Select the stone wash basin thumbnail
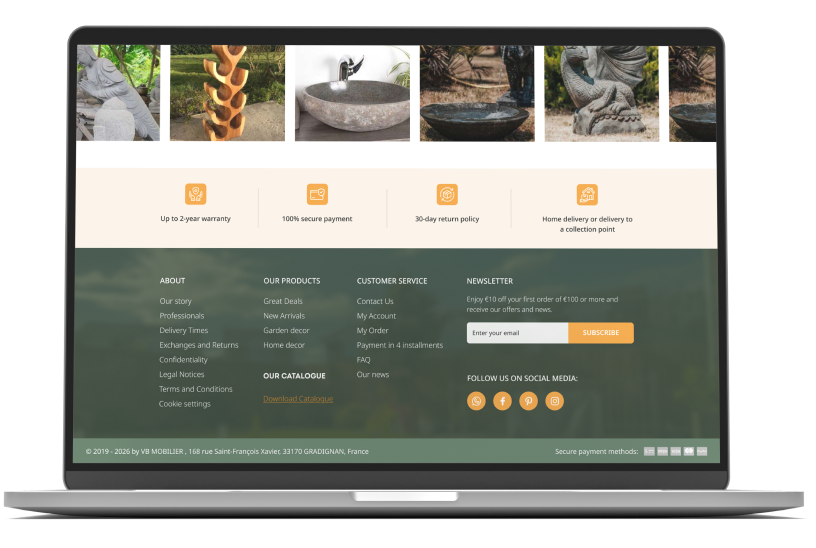Image resolution: width=816 pixels, height=548 pixels. coord(352,93)
